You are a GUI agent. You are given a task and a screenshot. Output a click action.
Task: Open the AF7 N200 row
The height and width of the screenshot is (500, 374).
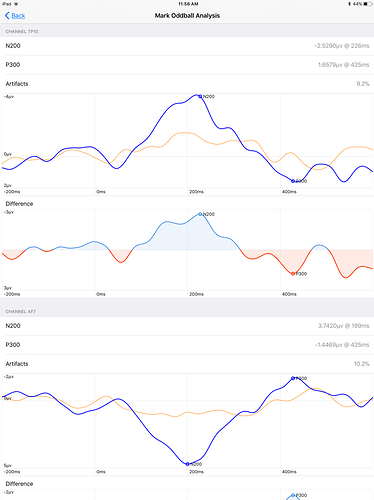pyautogui.click(x=187, y=326)
